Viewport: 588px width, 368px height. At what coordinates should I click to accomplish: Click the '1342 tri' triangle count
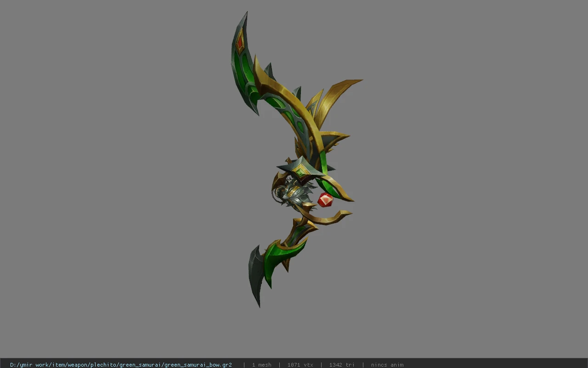(341, 365)
